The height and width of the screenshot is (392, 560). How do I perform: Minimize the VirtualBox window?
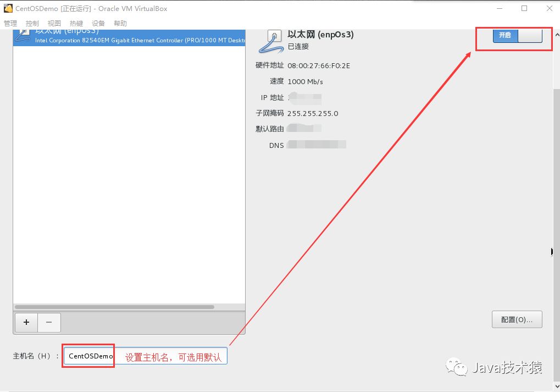[500, 8]
